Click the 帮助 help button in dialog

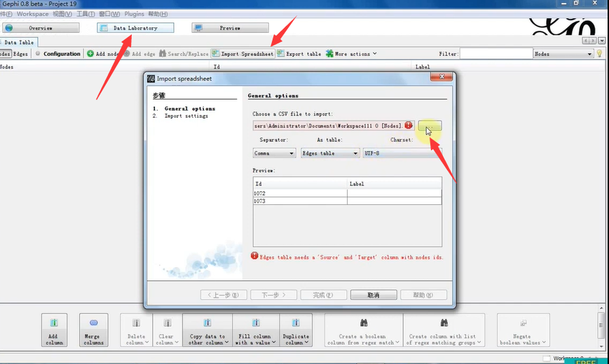point(423,295)
